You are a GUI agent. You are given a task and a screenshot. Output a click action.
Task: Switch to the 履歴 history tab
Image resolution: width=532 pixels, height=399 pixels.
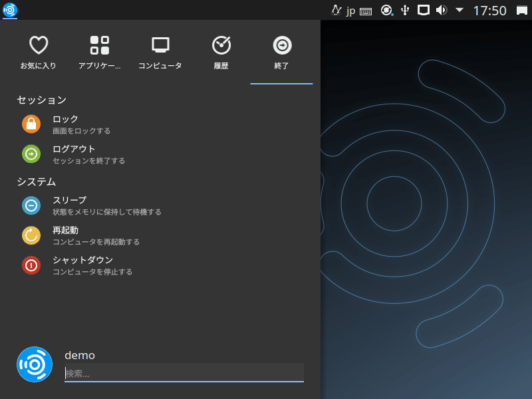point(221,53)
